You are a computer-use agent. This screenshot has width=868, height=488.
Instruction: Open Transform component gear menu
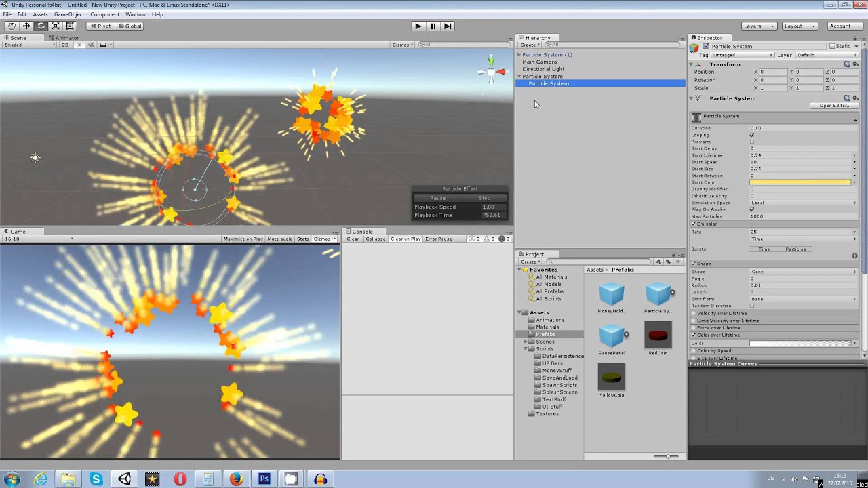click(x=855, y=64)
